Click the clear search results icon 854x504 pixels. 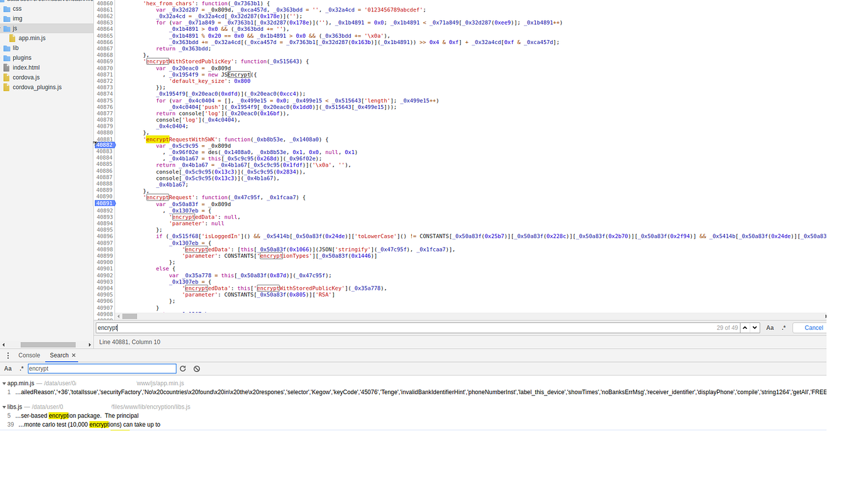196,368
